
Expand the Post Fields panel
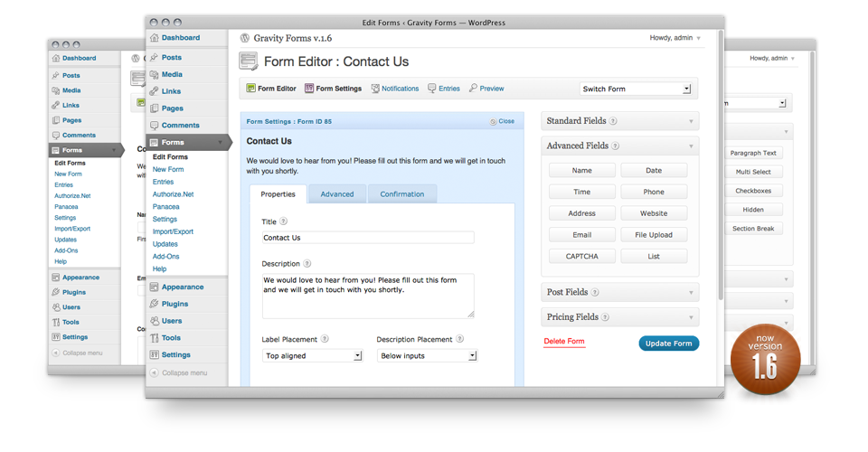point(620,292)
